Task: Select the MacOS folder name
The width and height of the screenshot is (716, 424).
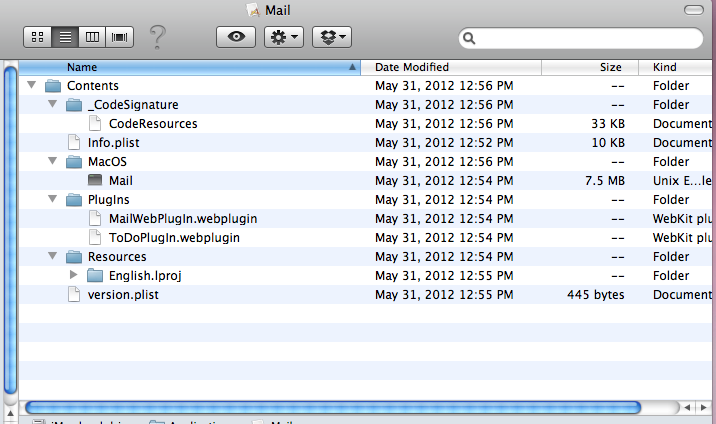Action: (107, 162)
